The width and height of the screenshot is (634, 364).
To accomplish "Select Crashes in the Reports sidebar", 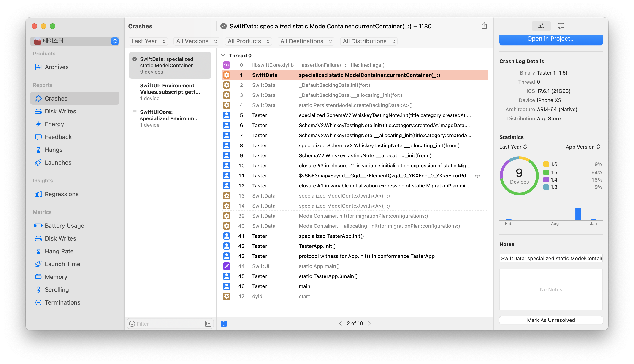I will [x=75, y=98].
